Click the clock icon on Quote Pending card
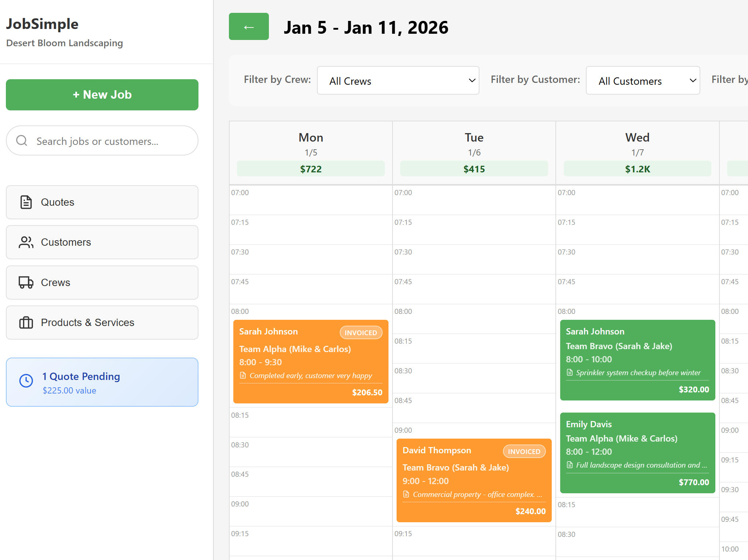 click(x=26, y=381)
